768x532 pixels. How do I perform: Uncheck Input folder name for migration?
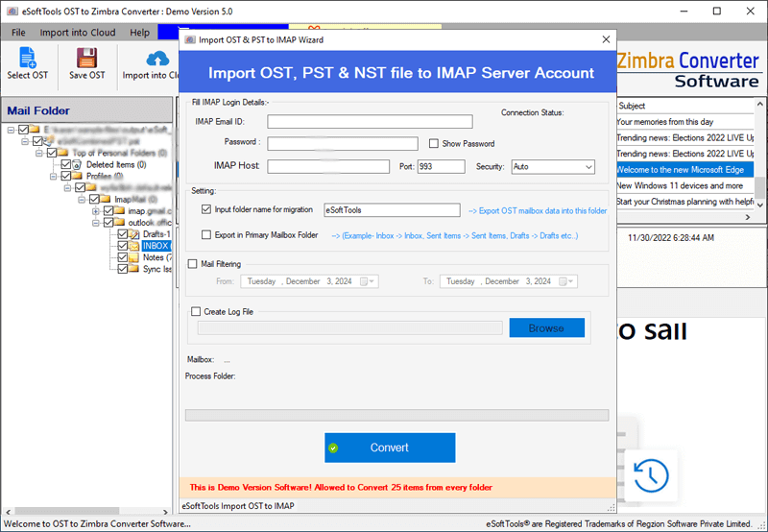pos(206,209)
